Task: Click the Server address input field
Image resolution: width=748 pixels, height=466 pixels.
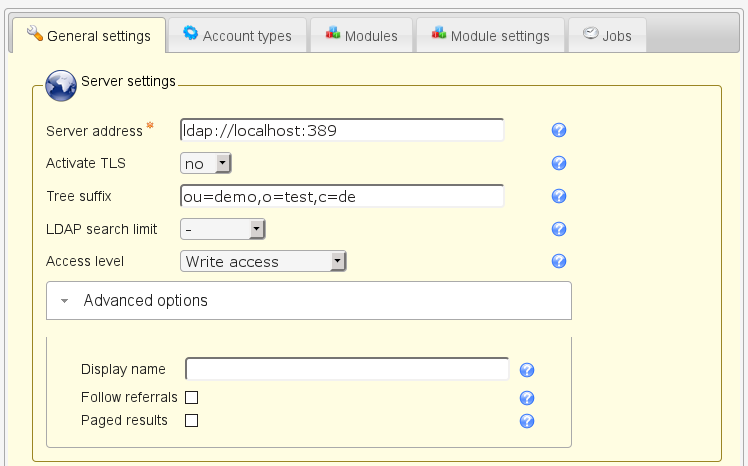Action: (341, 131)
